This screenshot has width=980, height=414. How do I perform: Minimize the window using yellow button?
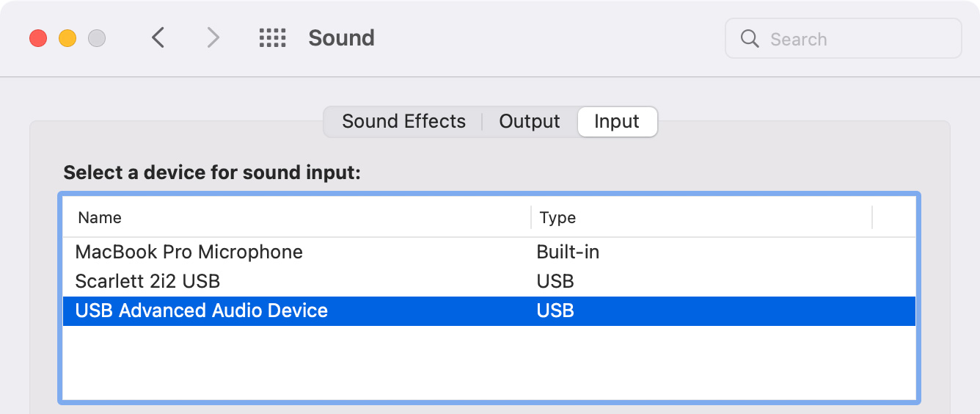click(x=67, y=38)
